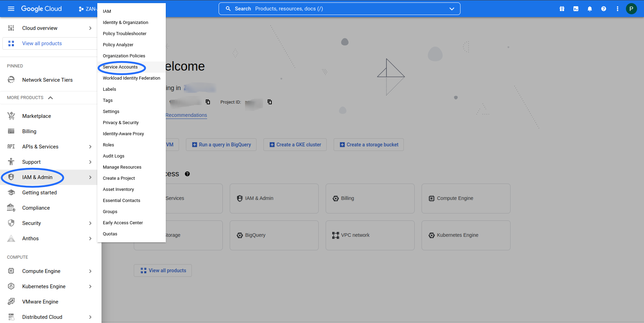Screen dimensions: 644x323
Task: Click View all products button below cards
Action: coord(163,270)
